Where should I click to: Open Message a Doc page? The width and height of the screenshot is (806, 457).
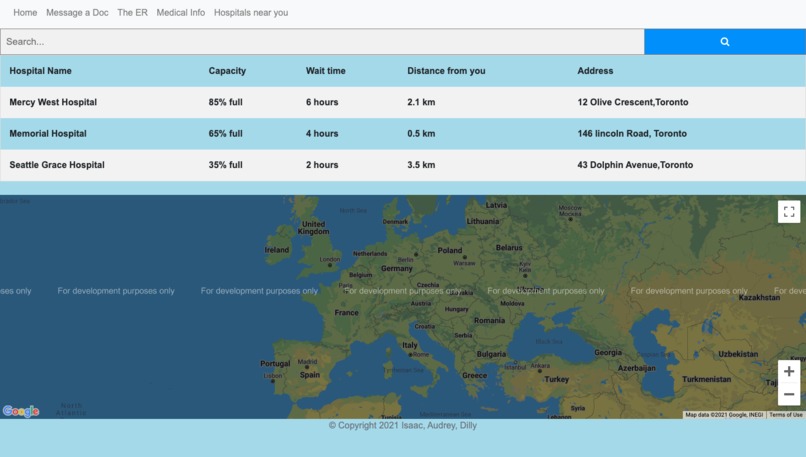coord(77,12)
